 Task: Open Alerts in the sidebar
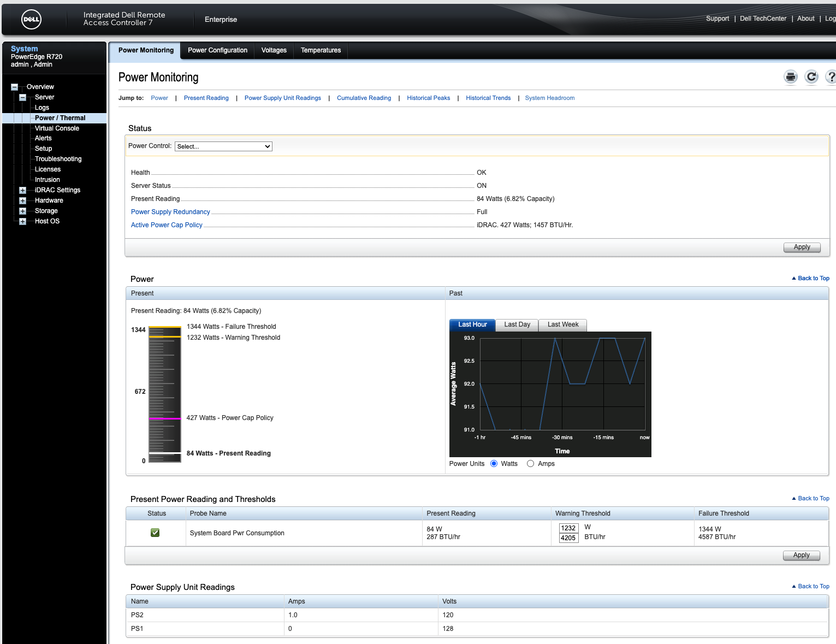pyautogui.click(x=43, y=138)
